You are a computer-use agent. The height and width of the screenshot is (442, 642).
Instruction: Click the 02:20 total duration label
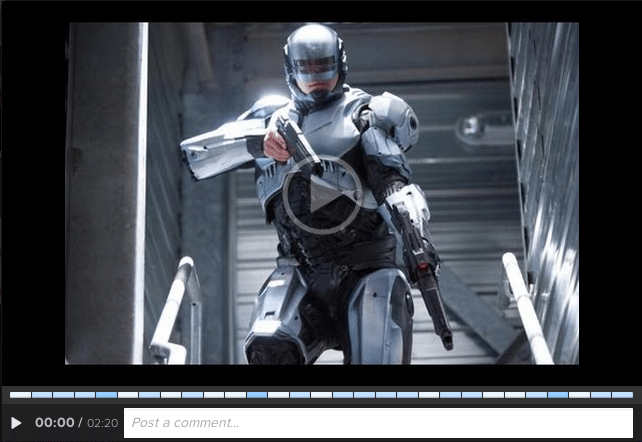(102, 423)
